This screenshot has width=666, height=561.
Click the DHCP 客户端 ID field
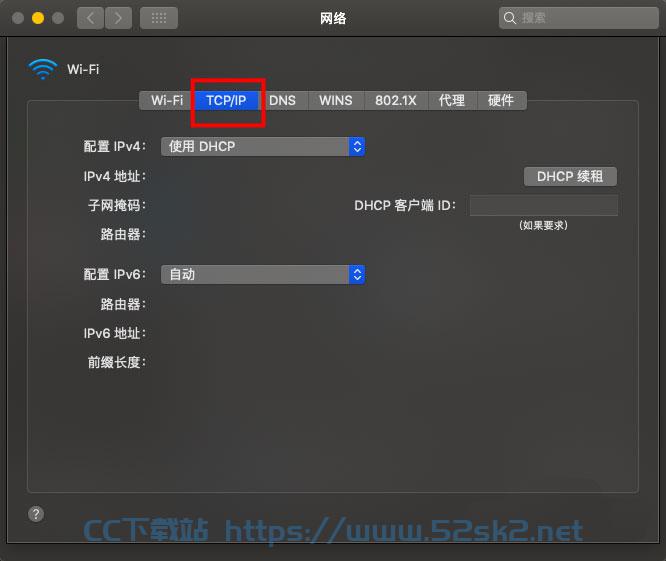[544, 206]
